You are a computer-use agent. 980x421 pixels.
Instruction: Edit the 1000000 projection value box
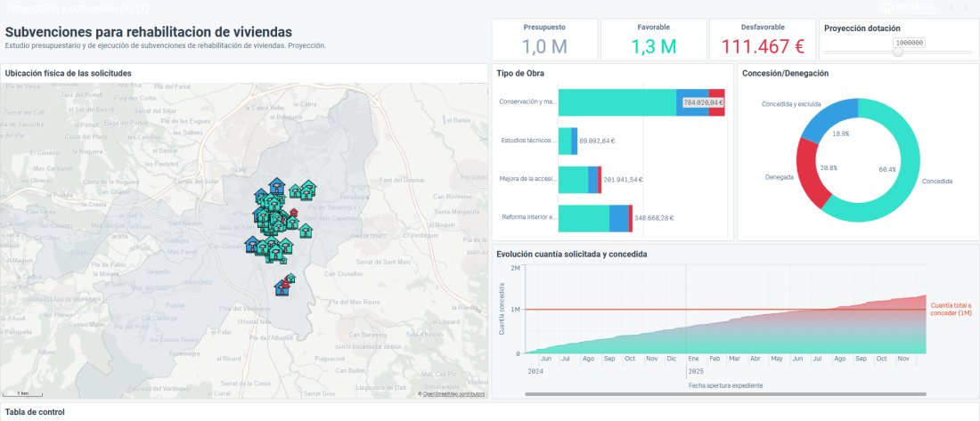[x=909, y=43]
